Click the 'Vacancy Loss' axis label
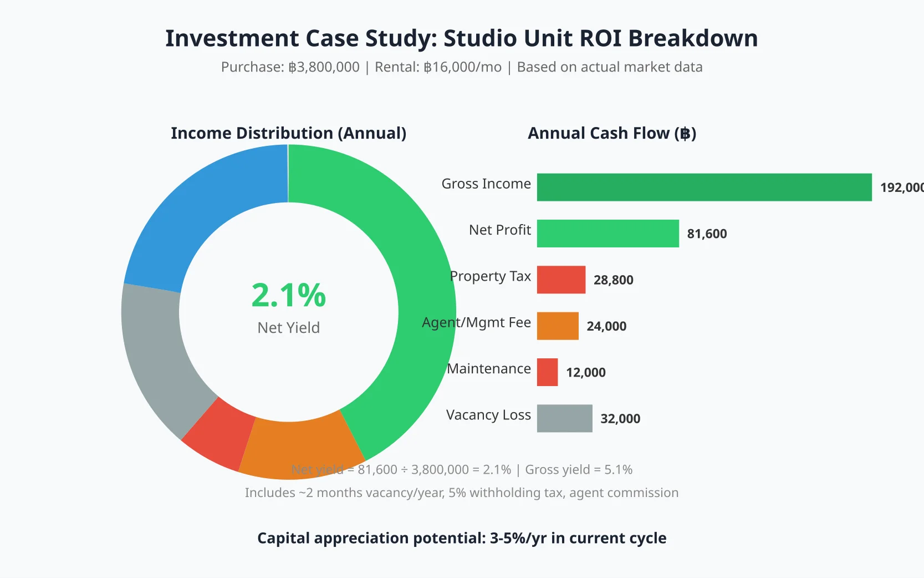 point(488,415)
